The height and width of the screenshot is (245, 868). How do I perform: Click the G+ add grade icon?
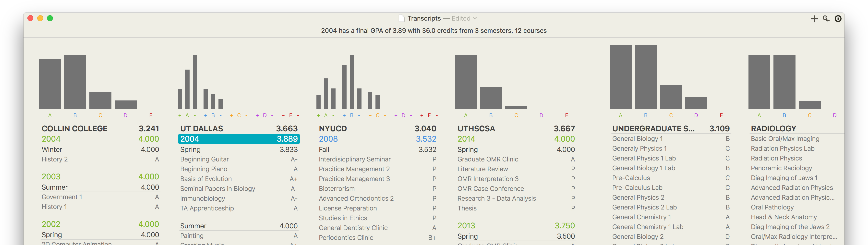(826, 19)
